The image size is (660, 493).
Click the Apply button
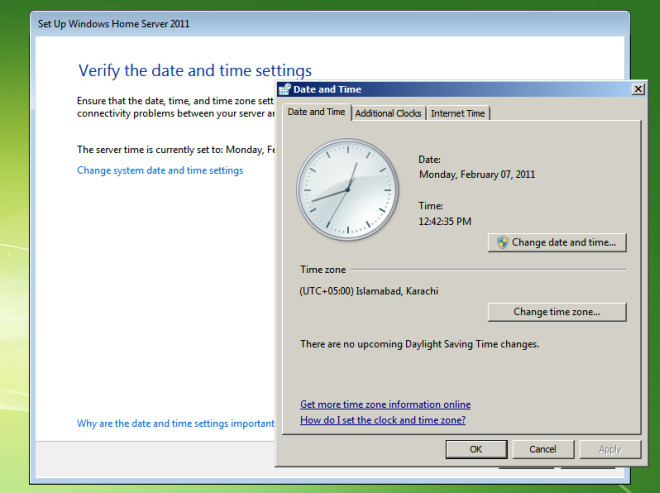click(x=610, y=449)
